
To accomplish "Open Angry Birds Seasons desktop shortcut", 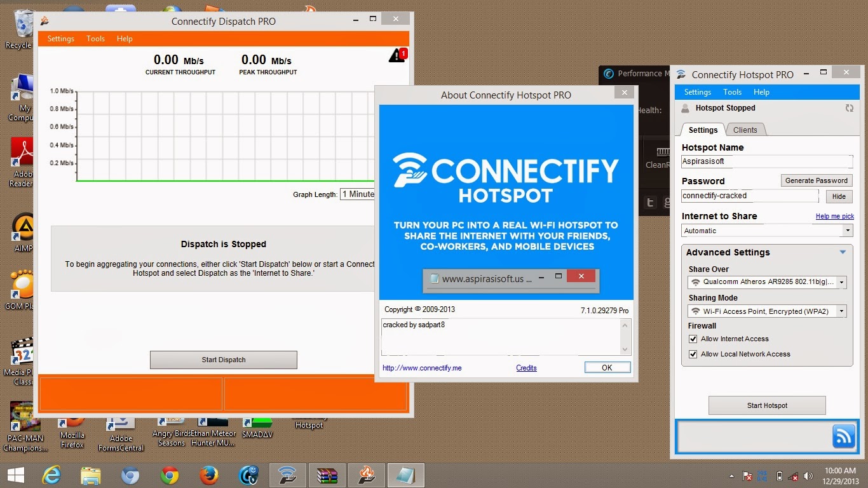I will point(172,432).
